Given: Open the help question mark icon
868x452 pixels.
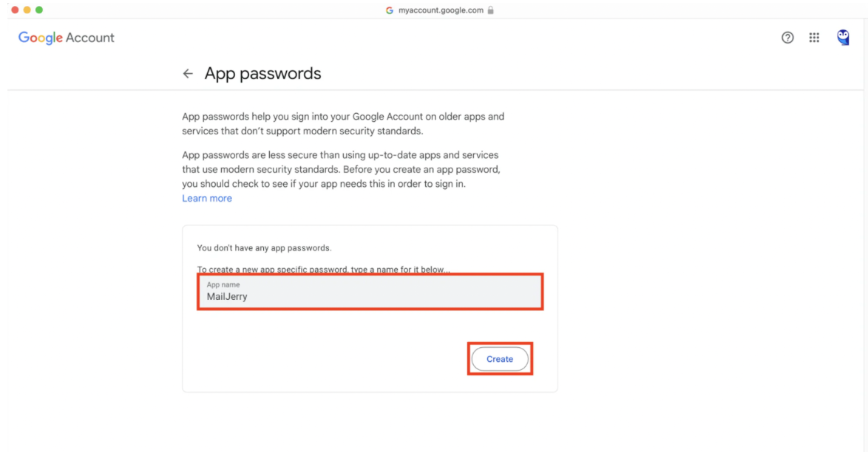Looking at the screenshot, I should pyautogui.click(x=787, y=38).
